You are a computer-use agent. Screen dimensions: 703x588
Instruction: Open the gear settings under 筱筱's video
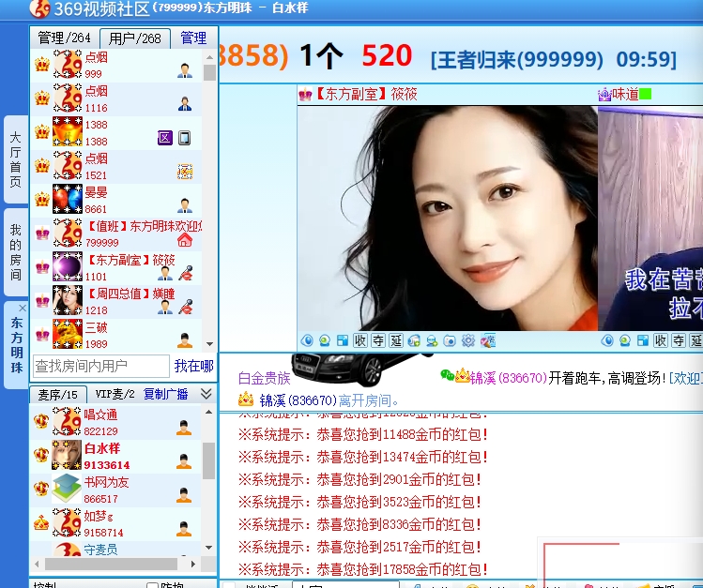coord(467,340)
